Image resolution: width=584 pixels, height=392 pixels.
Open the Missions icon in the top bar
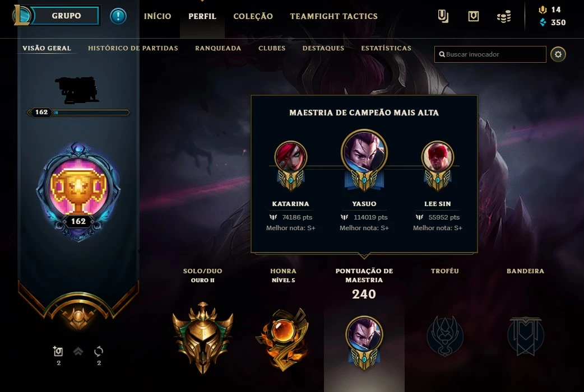[x=443, y=16]
